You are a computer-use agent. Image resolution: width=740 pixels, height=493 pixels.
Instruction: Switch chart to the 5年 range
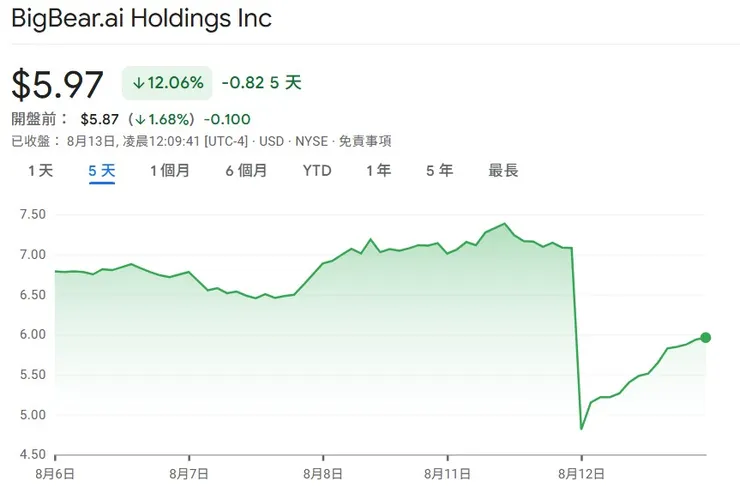[439, 171]
